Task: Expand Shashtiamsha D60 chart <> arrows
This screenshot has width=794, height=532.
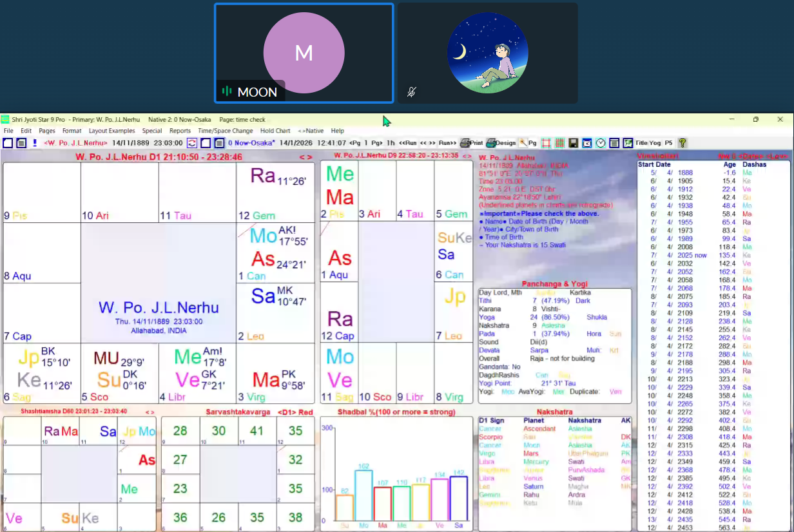Action: pos(150,412)
